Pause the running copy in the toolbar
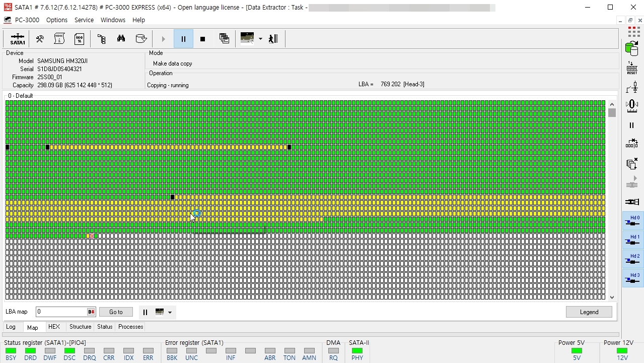Screen dimensions: 644x363 (x=183, y=39)
